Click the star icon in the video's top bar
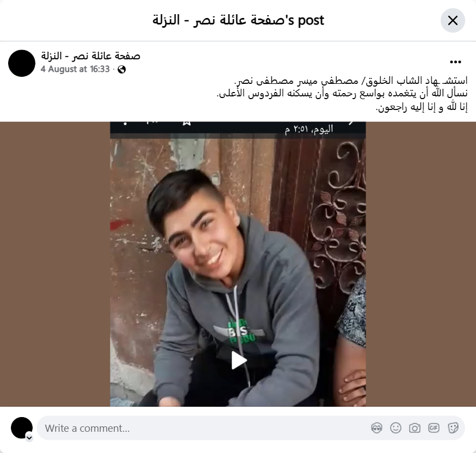Viewport: 476px width, 453px height. pyautogui.click(x=187, y=123)
